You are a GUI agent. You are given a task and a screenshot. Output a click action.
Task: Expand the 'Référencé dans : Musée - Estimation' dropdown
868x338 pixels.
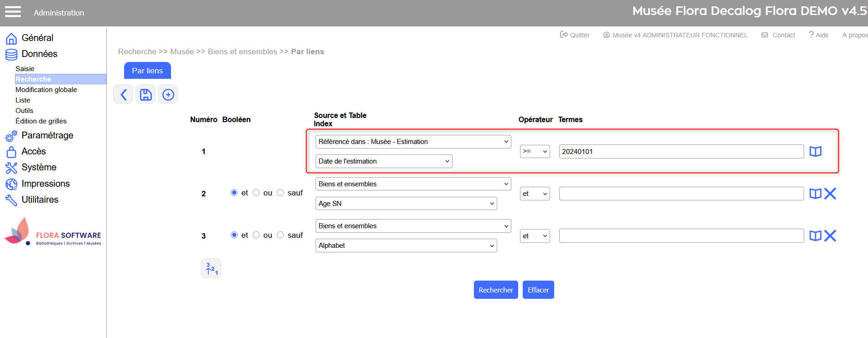pyautogui.click(x=413, y=142)
